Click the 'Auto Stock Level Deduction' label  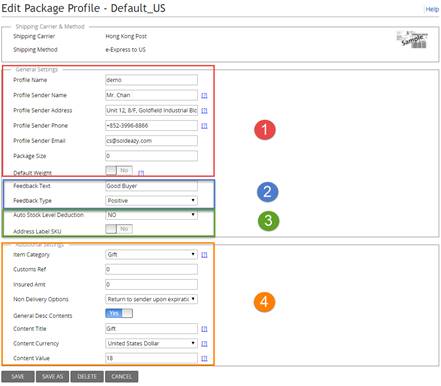(48, 215)
